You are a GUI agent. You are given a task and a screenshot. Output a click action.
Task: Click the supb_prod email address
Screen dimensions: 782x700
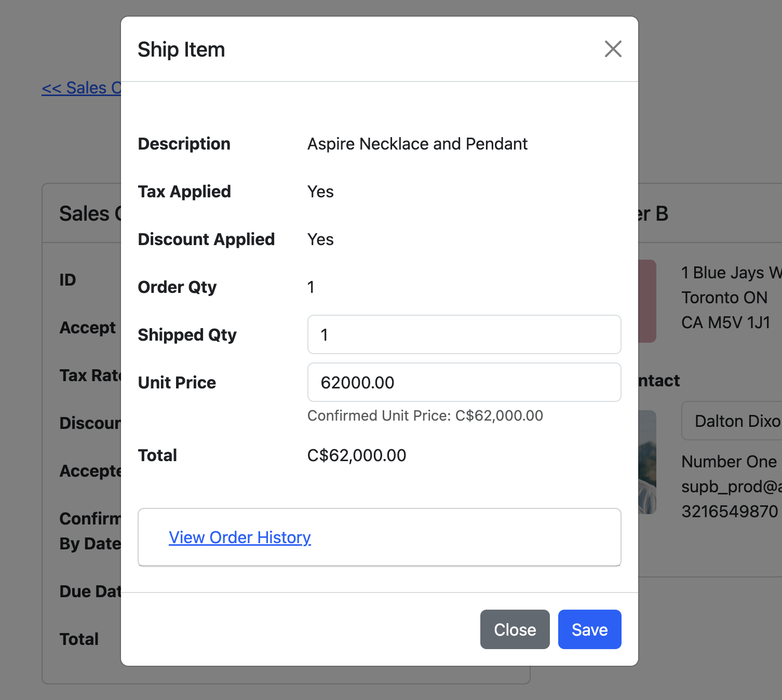pyautogui.click(x=730, y=487)
